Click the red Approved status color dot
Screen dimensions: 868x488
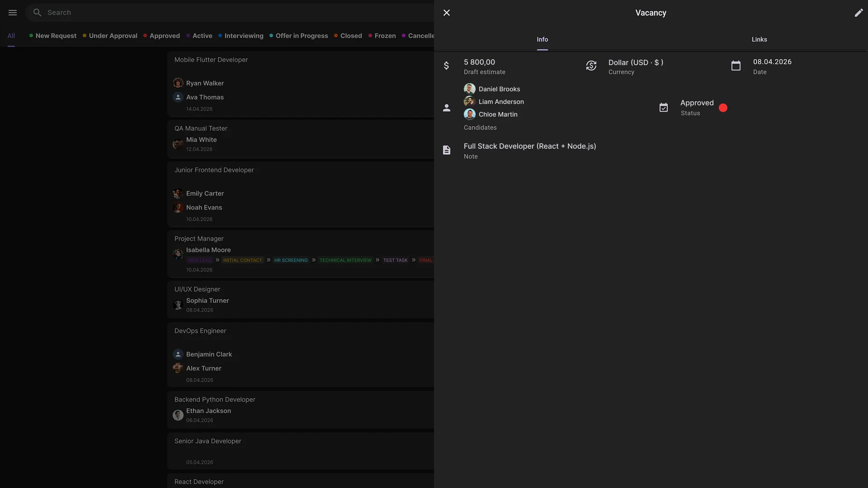pos(723,108)
